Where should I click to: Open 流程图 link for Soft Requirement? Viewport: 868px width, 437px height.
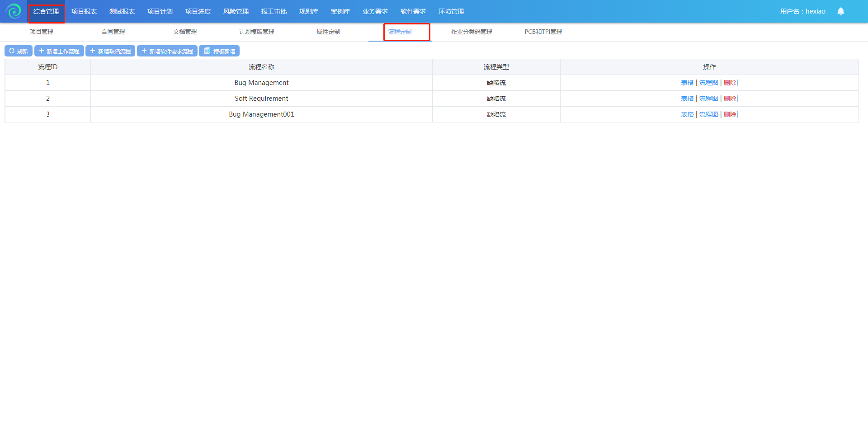708,99
